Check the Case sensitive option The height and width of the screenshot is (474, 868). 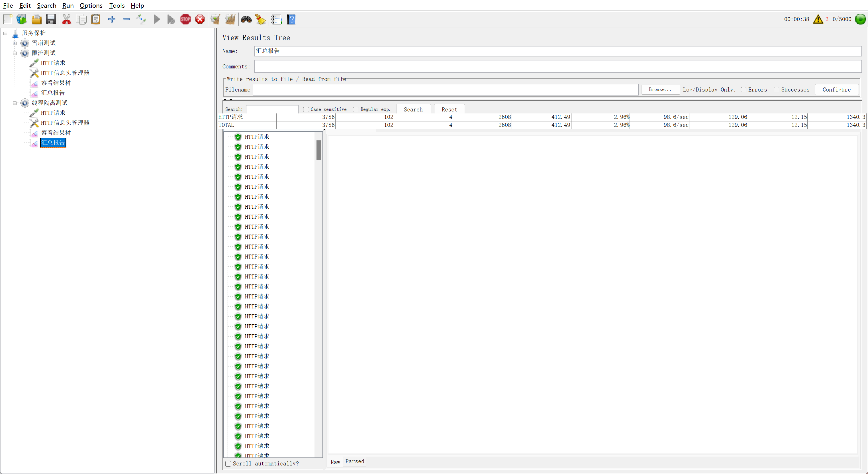point(306,109)
